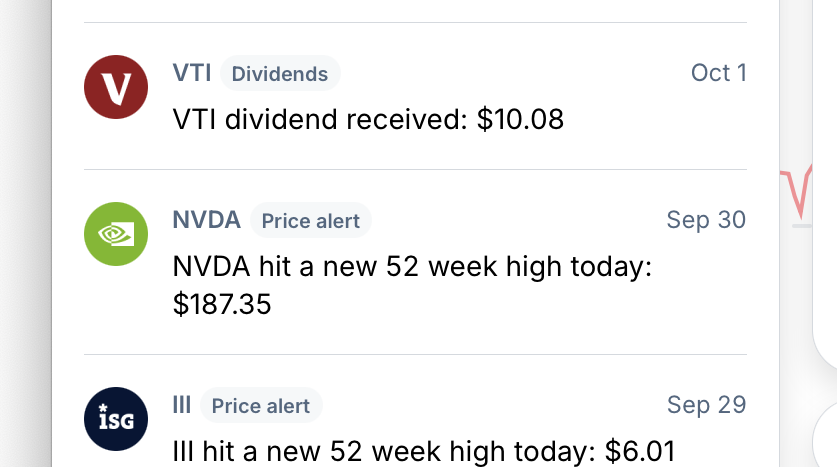Screen dimensions: 837x467
Task: Select the Price alert tag beside NVDA
Action: click(310, 221)
